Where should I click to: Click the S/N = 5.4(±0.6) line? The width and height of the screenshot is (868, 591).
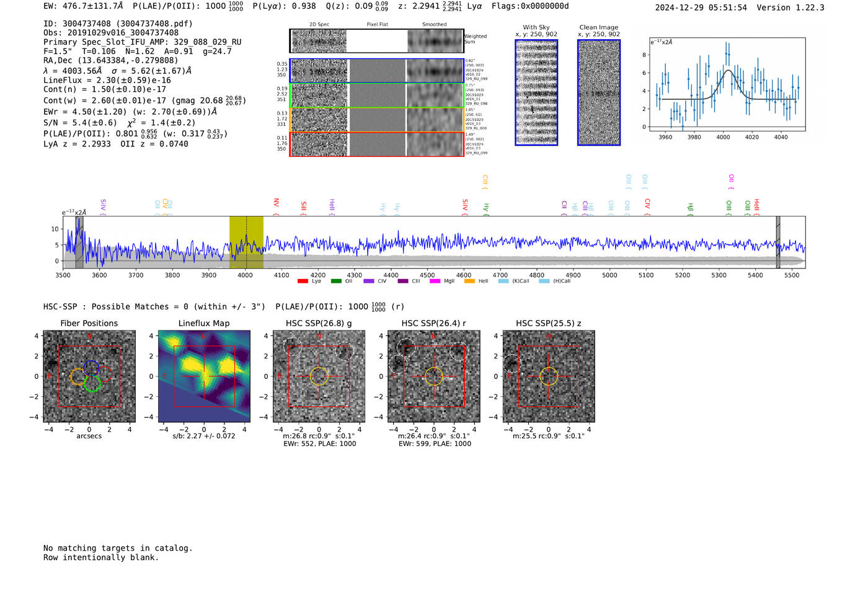[x=120, y=122]
